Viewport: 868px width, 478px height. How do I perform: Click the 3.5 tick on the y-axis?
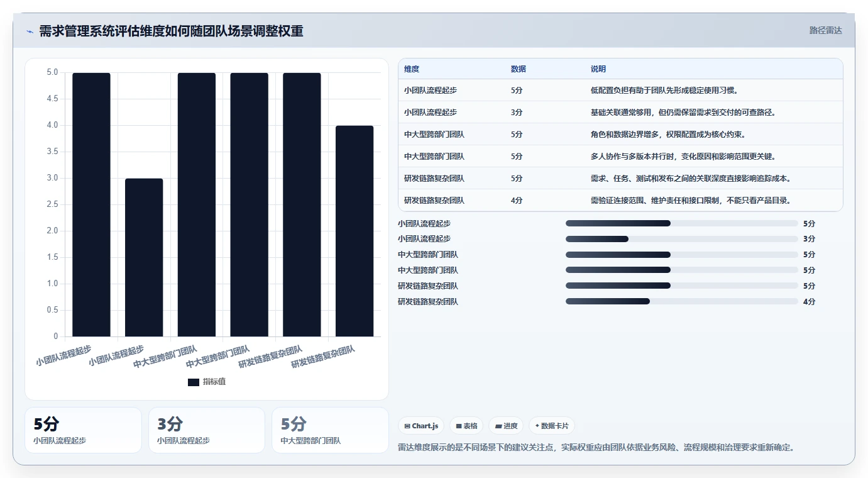pos(52,152)
